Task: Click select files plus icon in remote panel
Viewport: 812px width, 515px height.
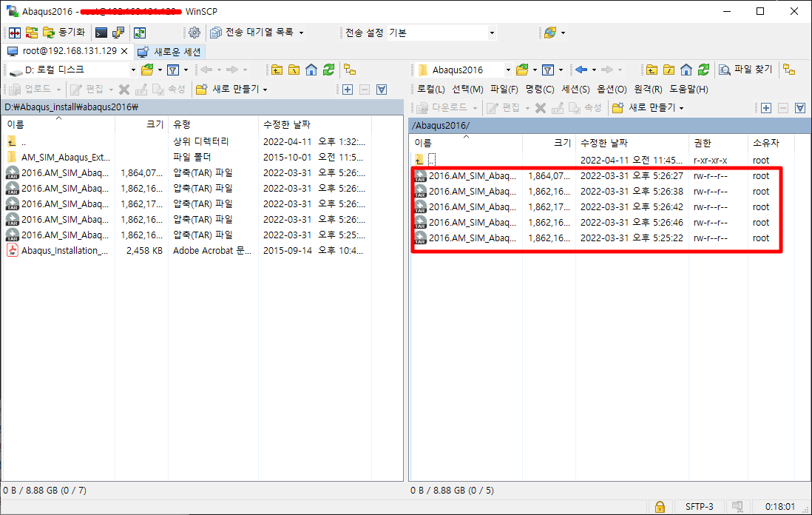Action: (766, 108)
